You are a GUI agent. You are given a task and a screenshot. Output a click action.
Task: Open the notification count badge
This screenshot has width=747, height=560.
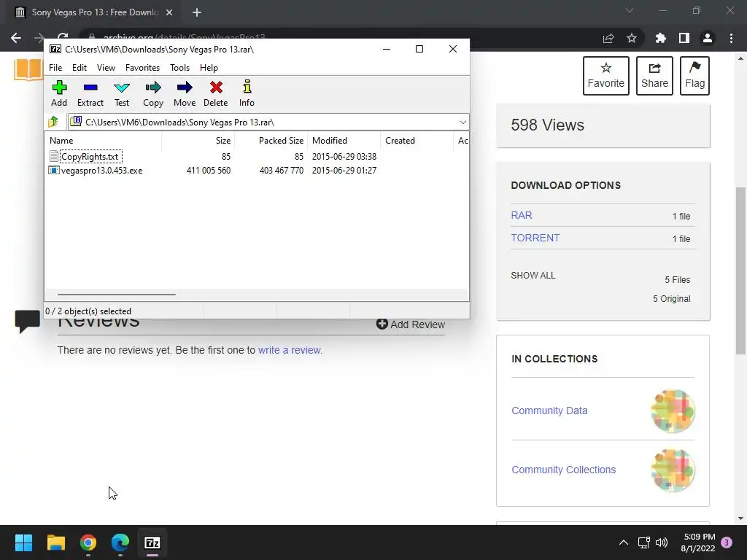click(x=727, y=542)
